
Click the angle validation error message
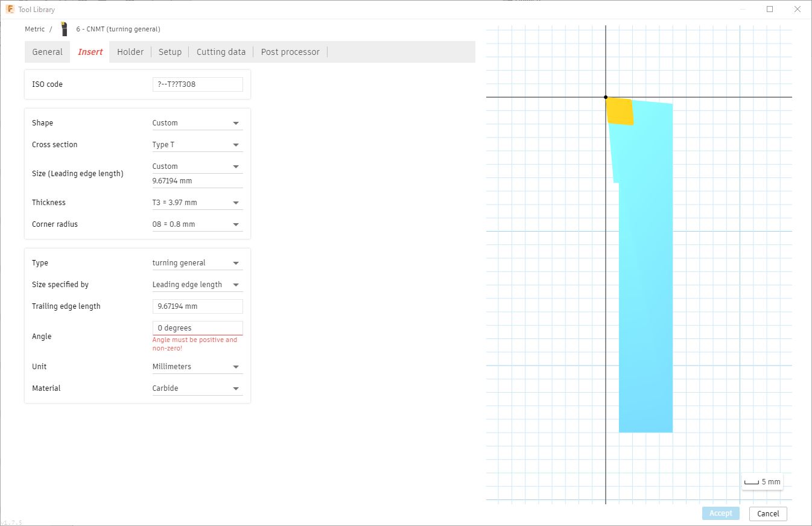coord(195,344)
